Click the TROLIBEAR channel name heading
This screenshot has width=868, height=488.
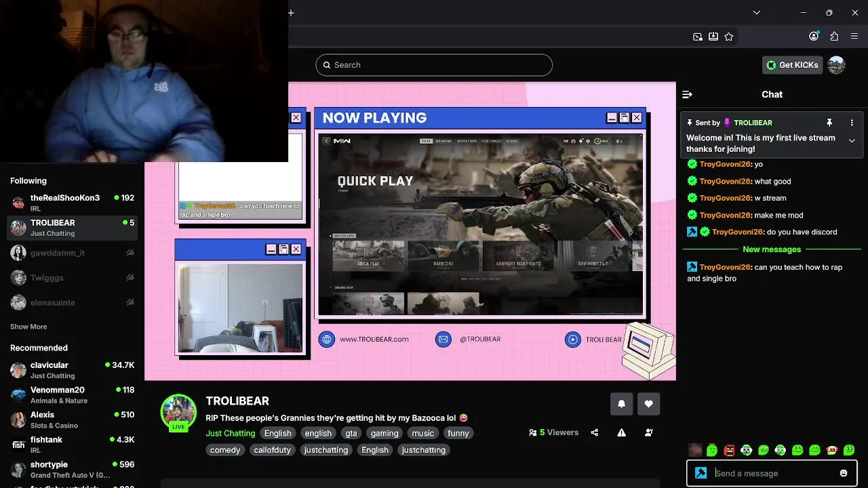pos(237,401)
